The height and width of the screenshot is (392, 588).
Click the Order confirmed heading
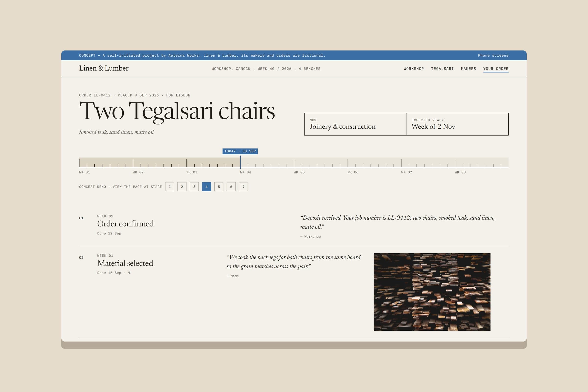pyautogui.click(x=125, y=224)
